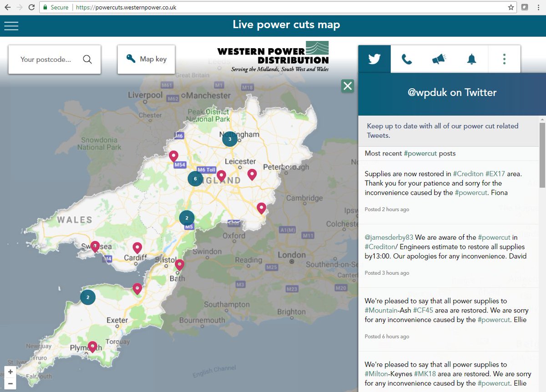Click the postcode search magnifier icon
Viewport: 546px width, 392px height.
(x=87, y=59)
